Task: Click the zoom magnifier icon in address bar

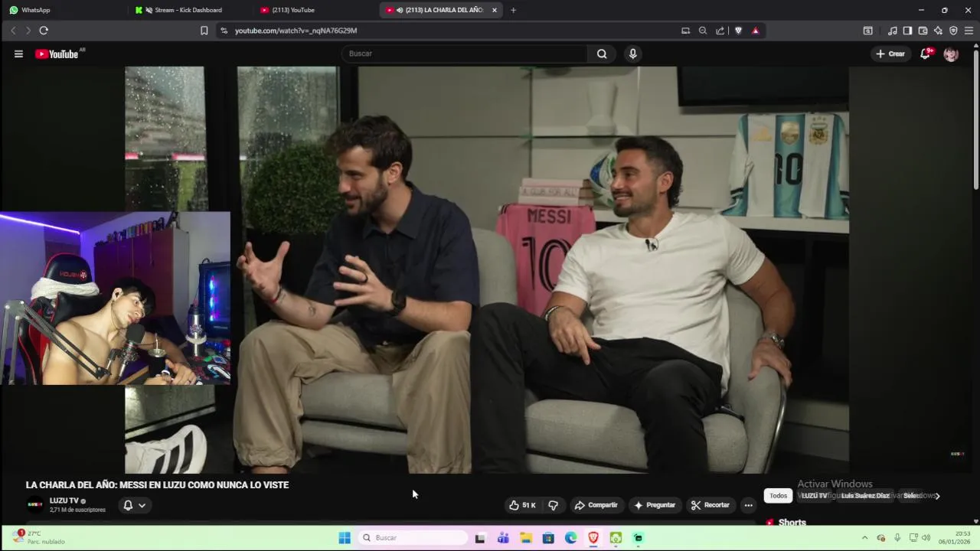Action: 703,31
